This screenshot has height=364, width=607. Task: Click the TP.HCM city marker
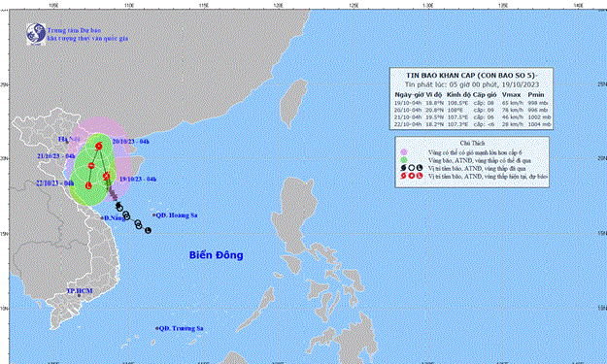point(80,295)
